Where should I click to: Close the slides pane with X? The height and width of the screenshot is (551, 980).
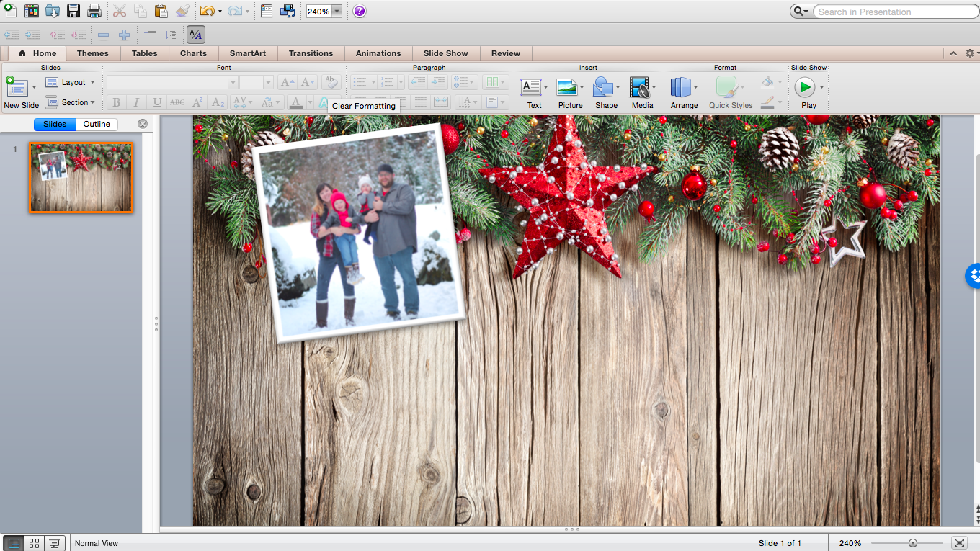pos(143,124)
